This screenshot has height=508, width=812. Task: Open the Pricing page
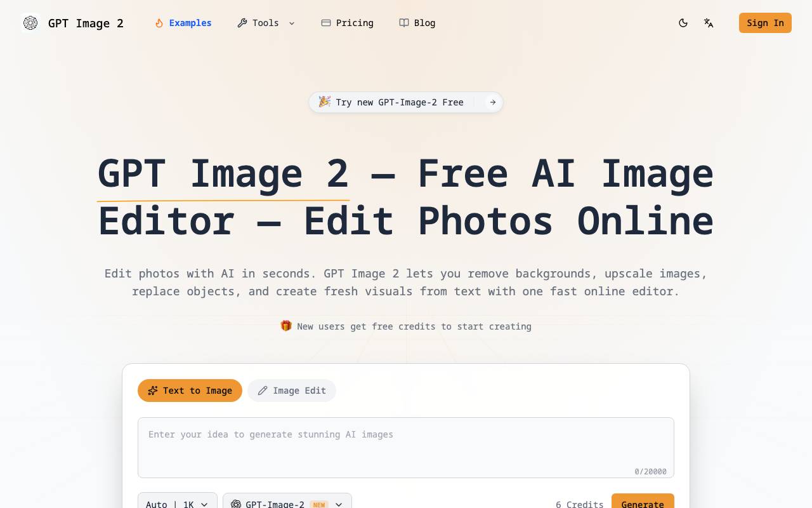(x=348, y=23)
